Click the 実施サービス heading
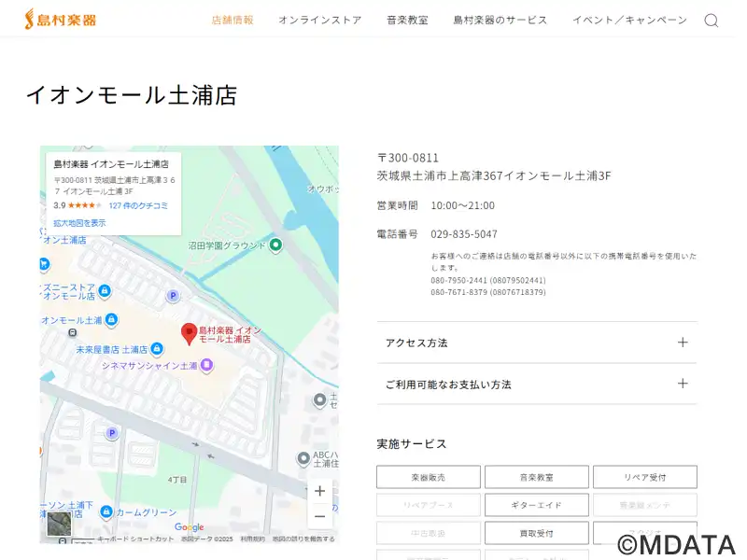The image size is (747, 560). [x=412, y=444]
